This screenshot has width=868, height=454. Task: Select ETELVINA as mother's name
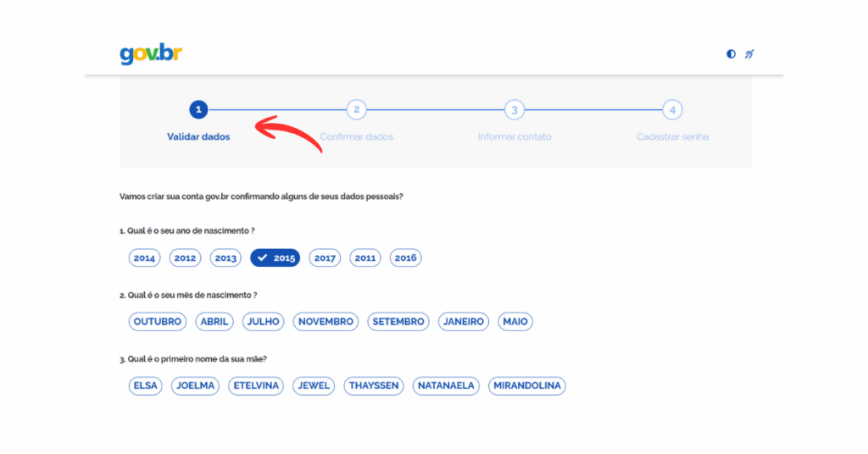[x=256, y=385]
